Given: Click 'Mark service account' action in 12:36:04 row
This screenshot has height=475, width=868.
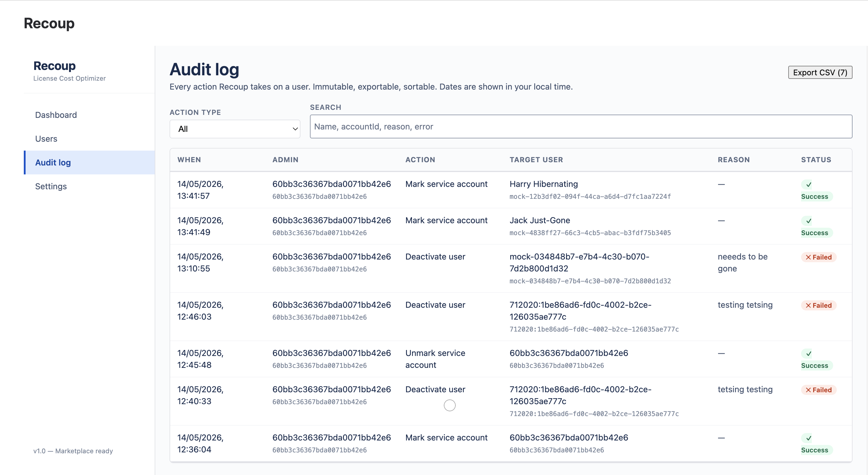Looking at the screenshot, I should (446, 438).
